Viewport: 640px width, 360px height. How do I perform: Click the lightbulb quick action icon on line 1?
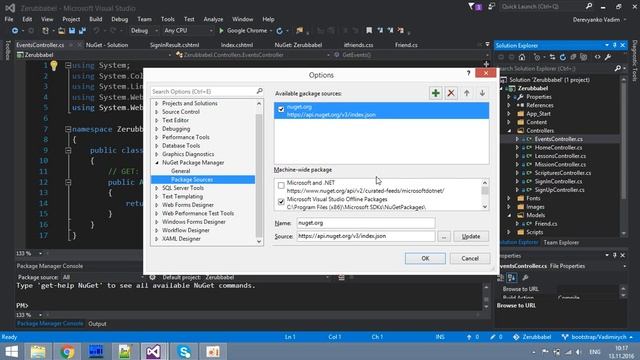(x=54, y=65)
